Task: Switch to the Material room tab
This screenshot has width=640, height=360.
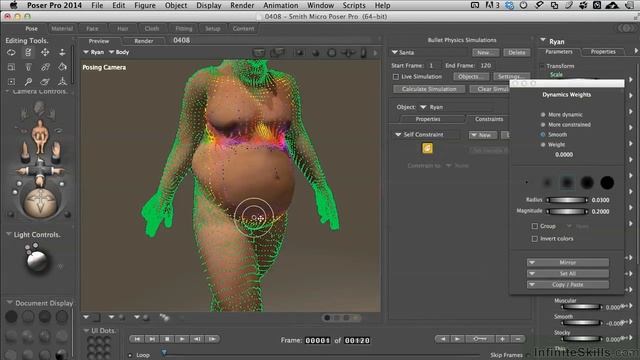Action: 62,29
